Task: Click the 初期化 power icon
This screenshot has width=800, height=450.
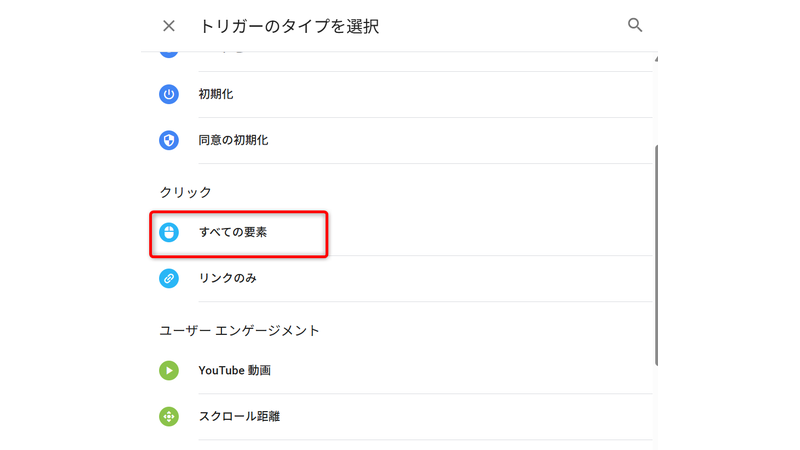Action: [169, 94]
